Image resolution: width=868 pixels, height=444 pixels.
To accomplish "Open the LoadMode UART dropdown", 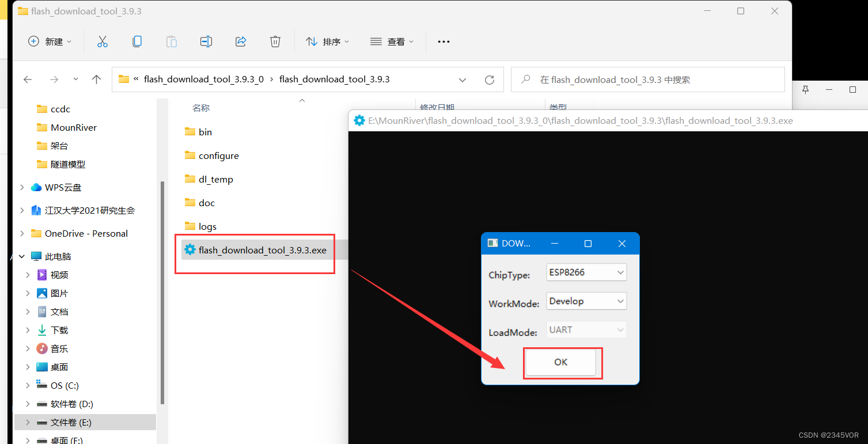I will 586,329.
